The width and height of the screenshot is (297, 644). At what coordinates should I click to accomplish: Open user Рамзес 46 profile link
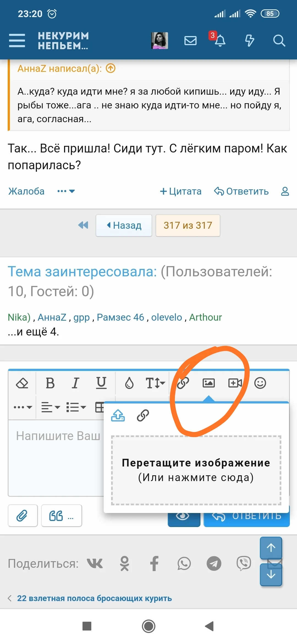[x=120, y=317]
